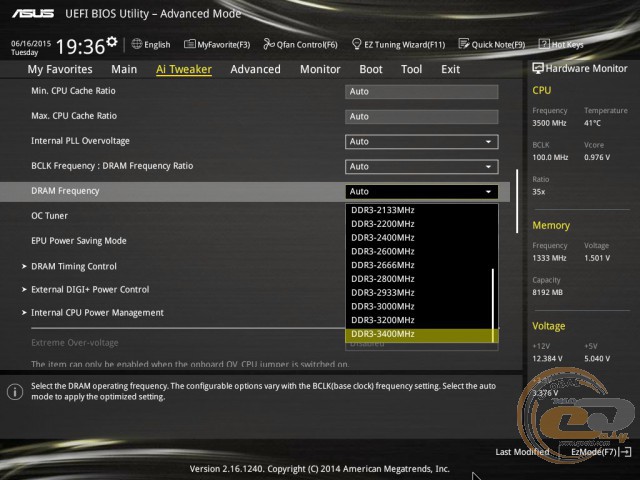Open BCLK:DRAM Frequency Ratio dropdown
This screenshot has height=480, width=640.
click(x=422, y=167)
